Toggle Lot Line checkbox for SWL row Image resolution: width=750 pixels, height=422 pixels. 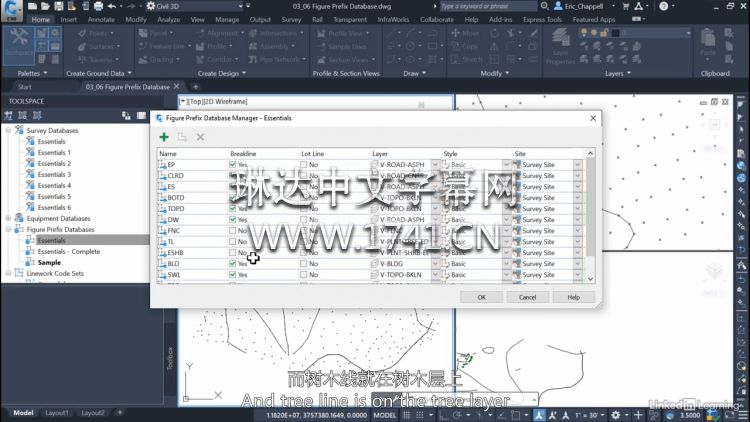click(304, 275)
